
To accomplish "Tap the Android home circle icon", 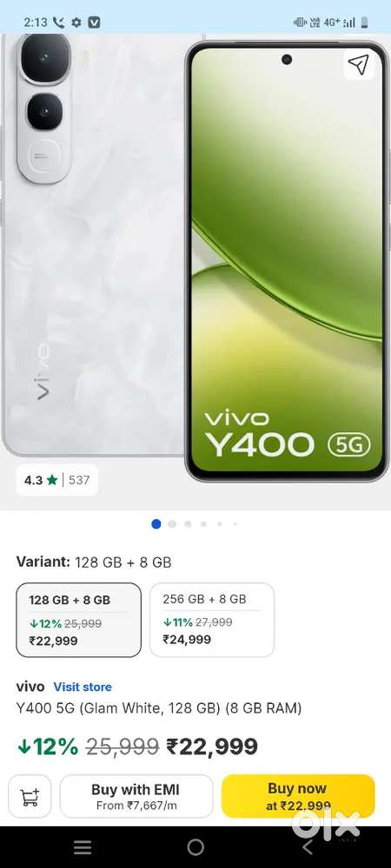I will click(195, 847).
